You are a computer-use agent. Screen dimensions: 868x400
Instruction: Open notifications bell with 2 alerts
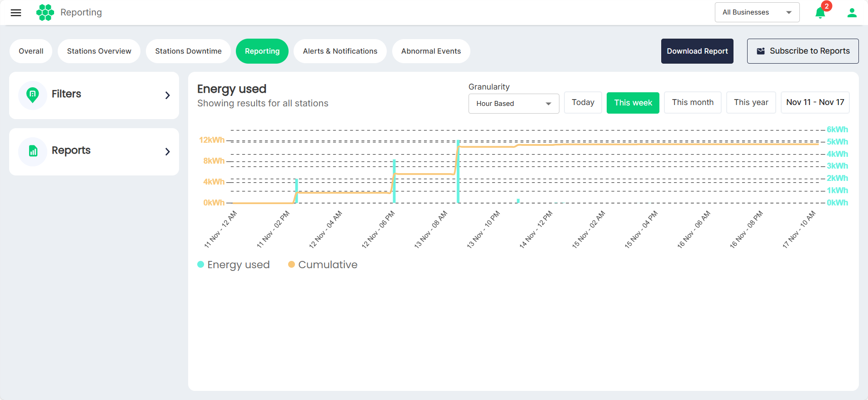click(820, 12)
